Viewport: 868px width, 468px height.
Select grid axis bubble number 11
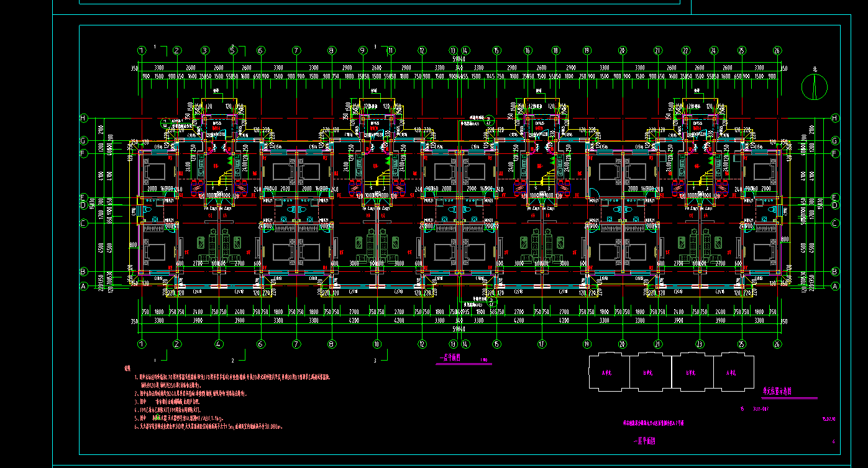click(391, 50)
